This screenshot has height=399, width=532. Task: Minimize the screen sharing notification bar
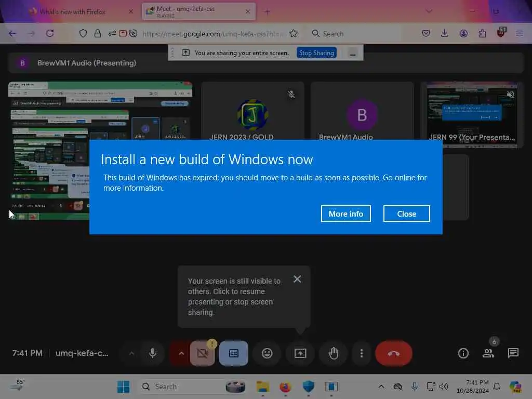tap(353, 54)
